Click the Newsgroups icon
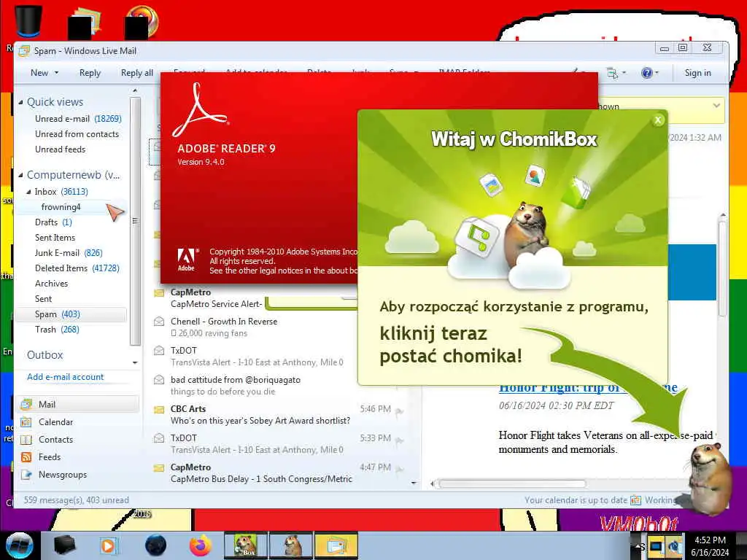747x560 pixels. click(26, 475)
